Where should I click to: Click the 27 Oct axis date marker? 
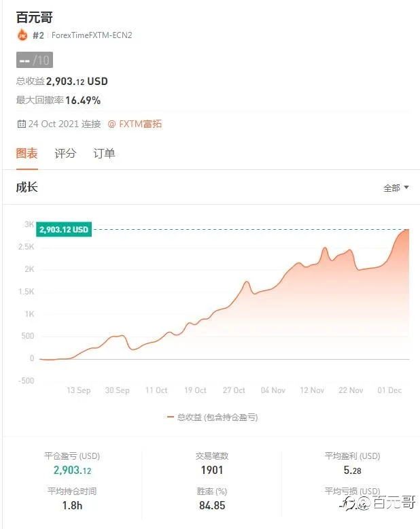tap(234, 390)
